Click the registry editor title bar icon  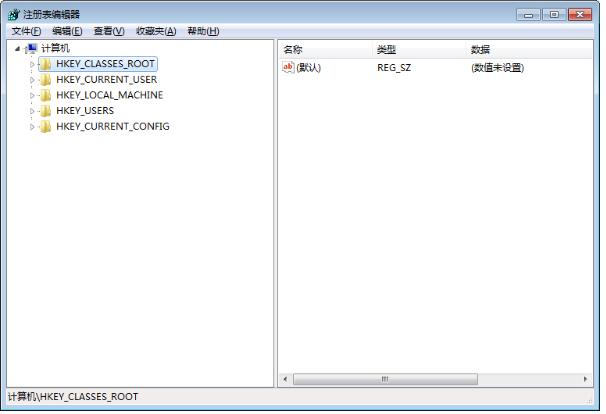14,14
